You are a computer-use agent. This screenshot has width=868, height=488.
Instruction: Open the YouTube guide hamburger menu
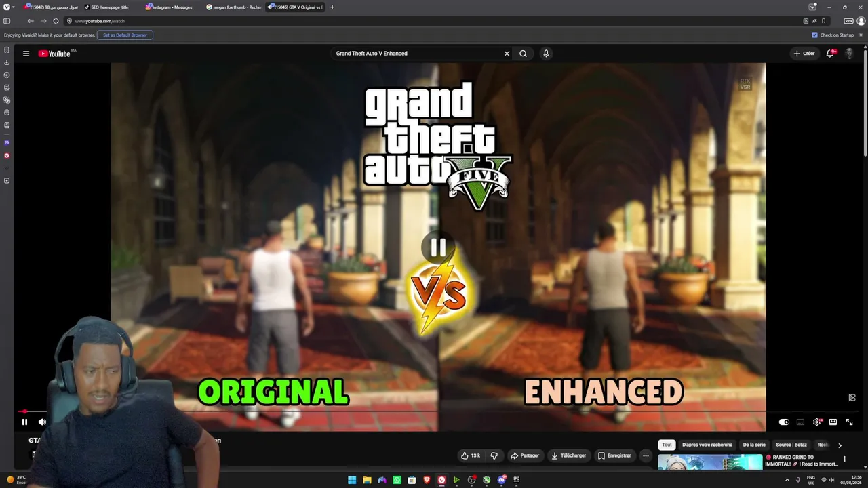click(26, 54)
